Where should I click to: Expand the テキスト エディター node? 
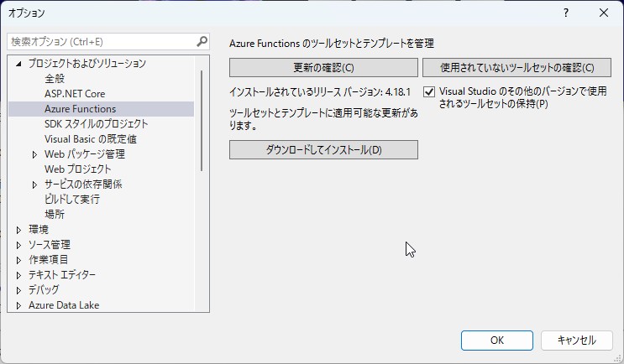click(18, 275)
